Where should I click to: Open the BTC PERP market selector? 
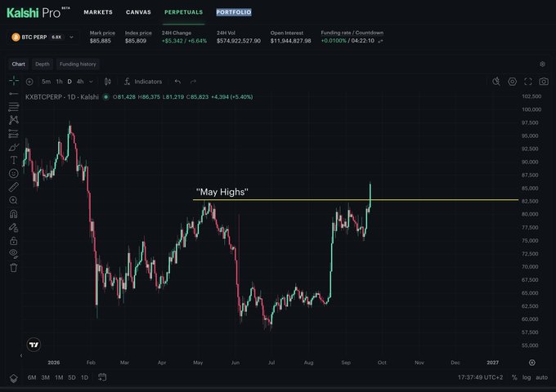(43, 37)
